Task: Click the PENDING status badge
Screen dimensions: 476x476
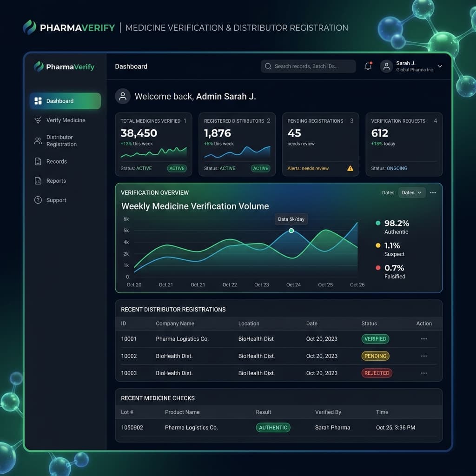Action: (375, 356)
